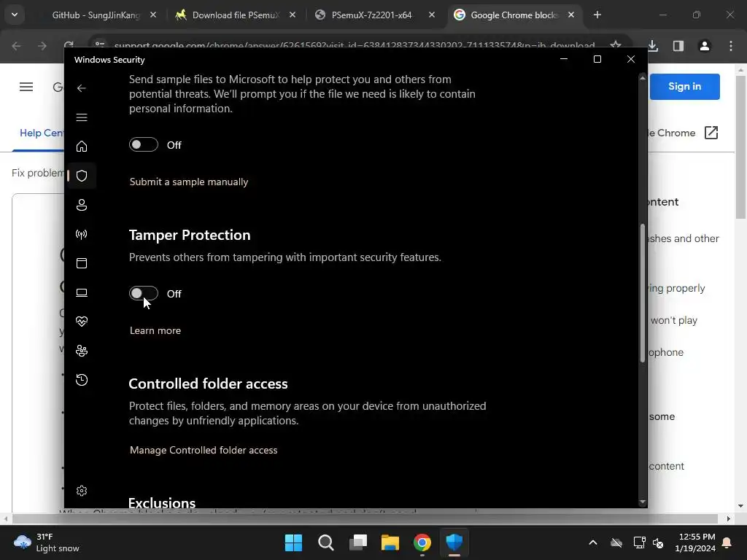Toggle the Tamper Protection switch
The height and width of the screenshot is (560, 747).
tap(144, 293)
